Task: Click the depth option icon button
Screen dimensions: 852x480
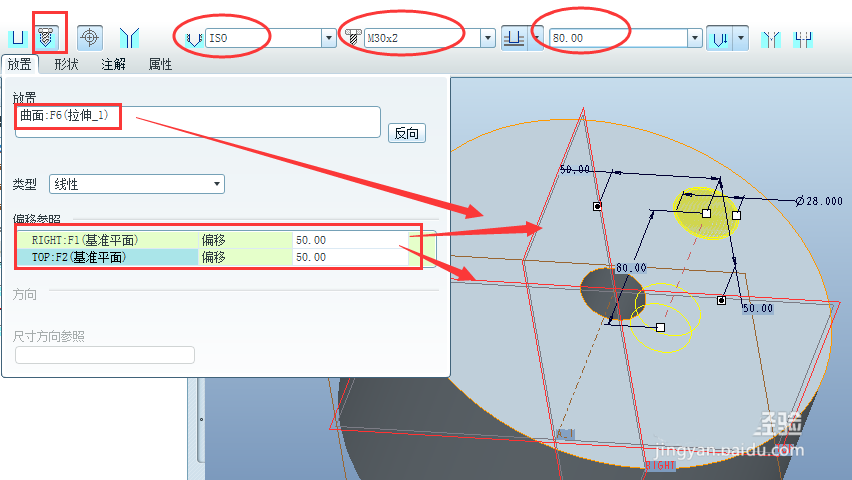Action: (513, 38)
